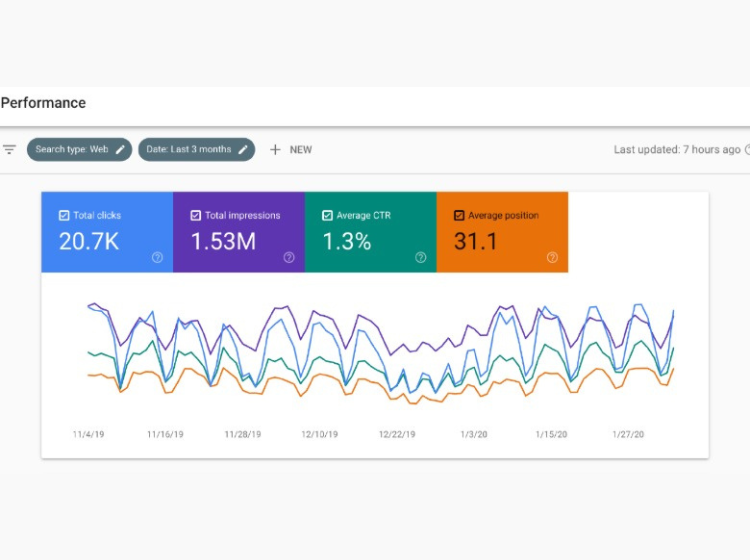Toggle the Average position checkbox
This screenshot has height=560, width=750.
(x=459, y=215)
